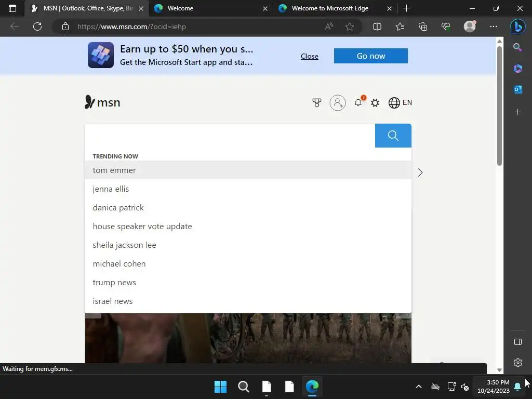Toggle the Split screen icon
This screenshot has height=399, width=532.
pyautogui.click(x=377, y=26)
